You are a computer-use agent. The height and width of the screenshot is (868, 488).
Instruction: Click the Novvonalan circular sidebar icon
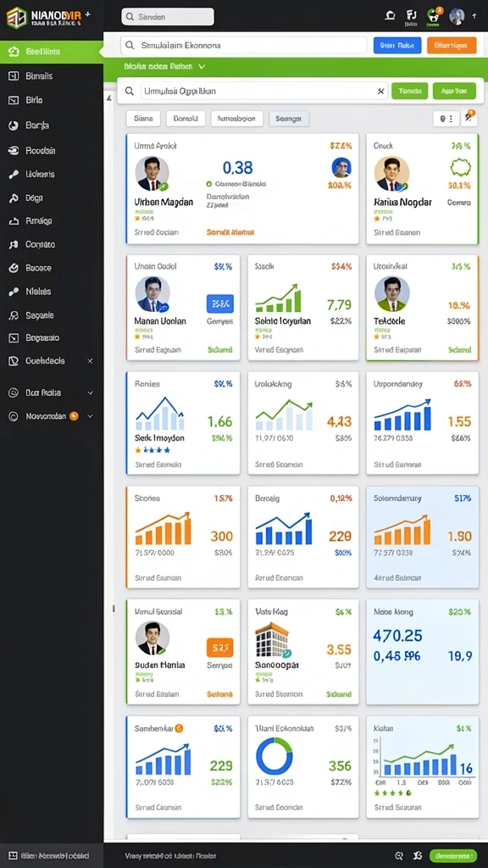click(14, 416)
